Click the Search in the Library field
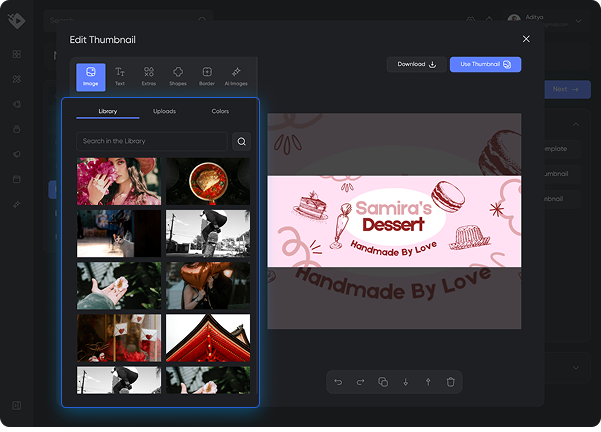601x432 pixels. point(150,142)
